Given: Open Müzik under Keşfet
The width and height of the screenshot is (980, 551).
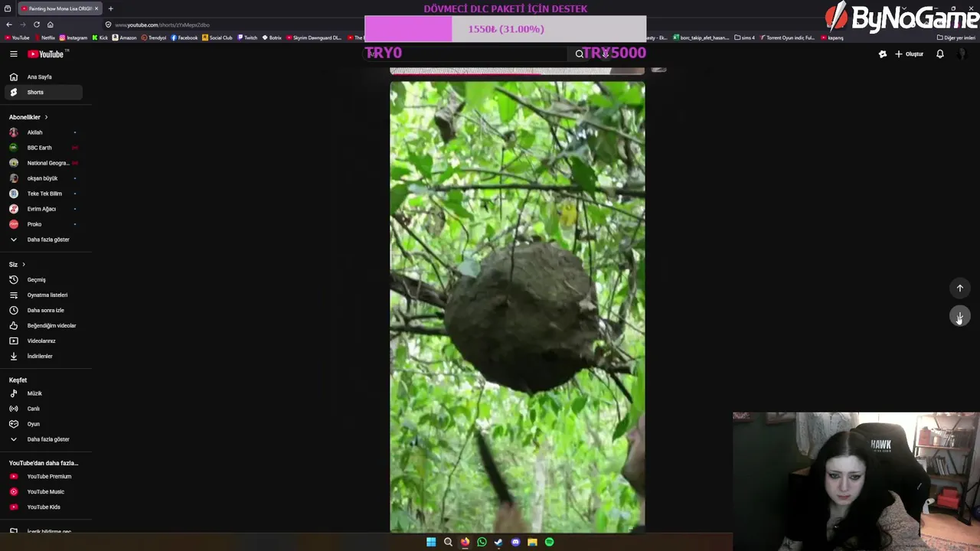Looking at the screenshot, I should coord(43,393).
